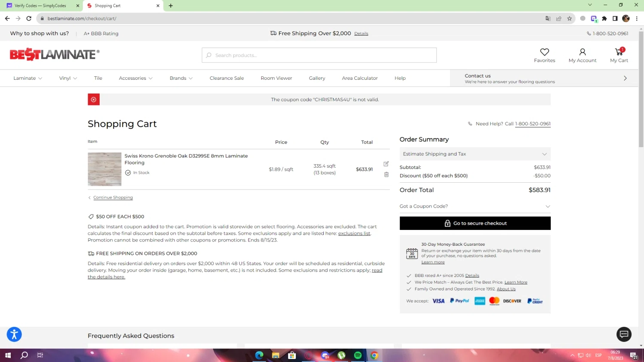Open Chrome tab search dropdown arrow
This screenshot has height=362, width=644.
(590, 5)
